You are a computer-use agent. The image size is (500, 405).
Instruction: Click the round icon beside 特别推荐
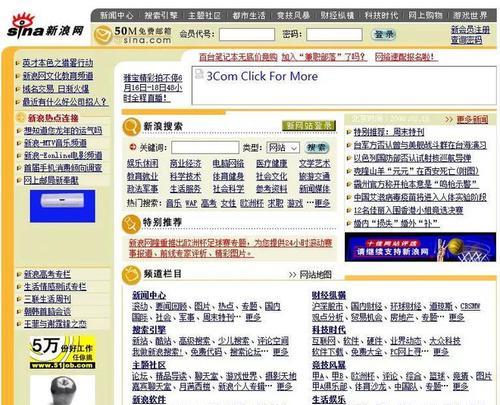[131, 223]
